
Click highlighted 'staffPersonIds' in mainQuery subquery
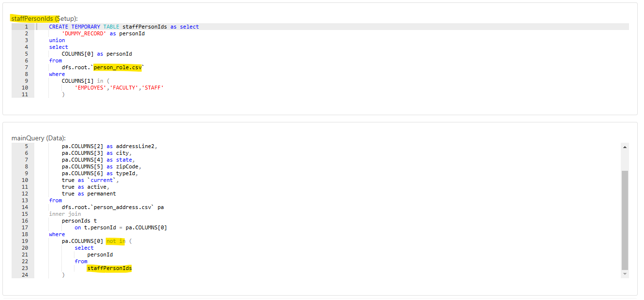[109, 268]
